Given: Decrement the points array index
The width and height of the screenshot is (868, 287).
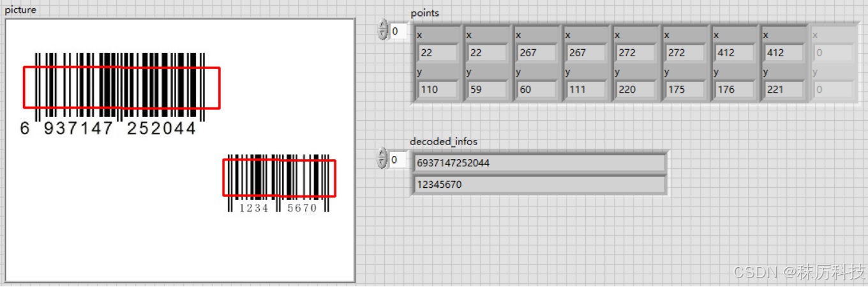Looking at the screenshot, I should coord(383,35).
